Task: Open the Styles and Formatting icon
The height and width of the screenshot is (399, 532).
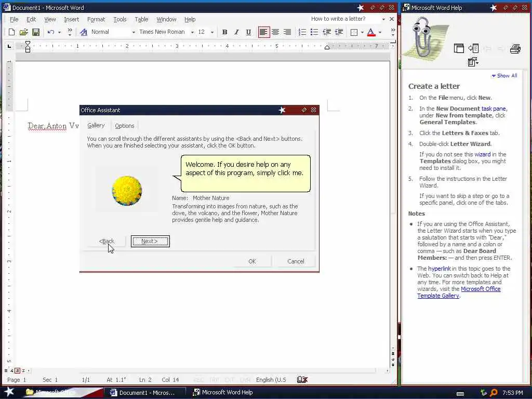Action: coord(84,32)
